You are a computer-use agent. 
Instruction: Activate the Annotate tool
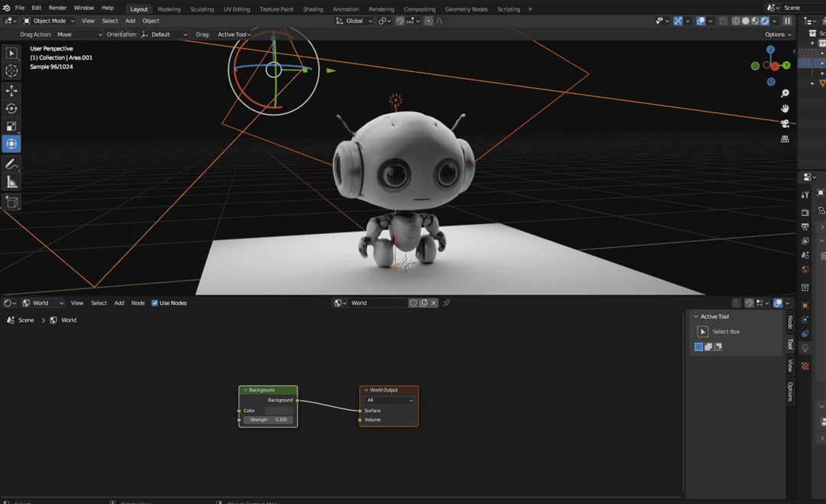(x=11, y=164)
